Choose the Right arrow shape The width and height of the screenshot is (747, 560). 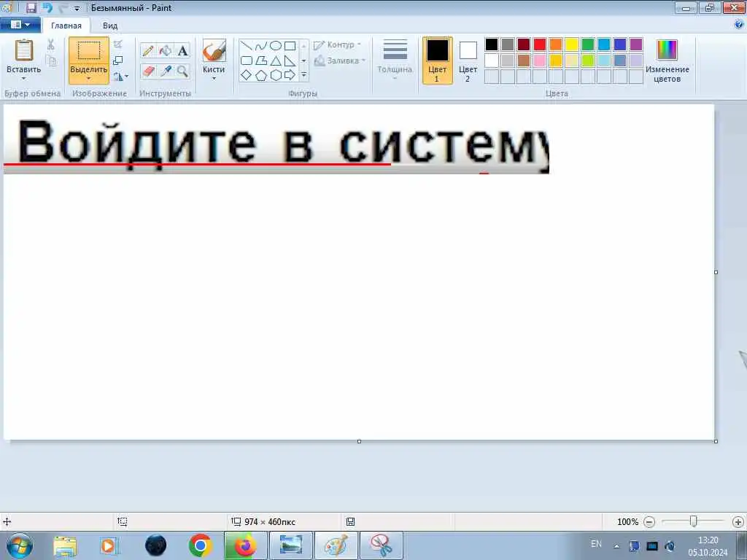(290, 75)
